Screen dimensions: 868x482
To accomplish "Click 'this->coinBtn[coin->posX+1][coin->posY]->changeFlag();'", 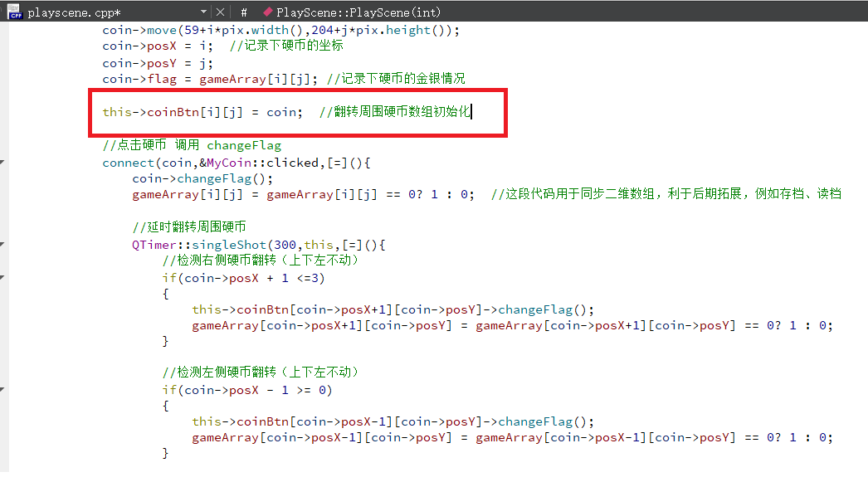I will click(393, 309).
